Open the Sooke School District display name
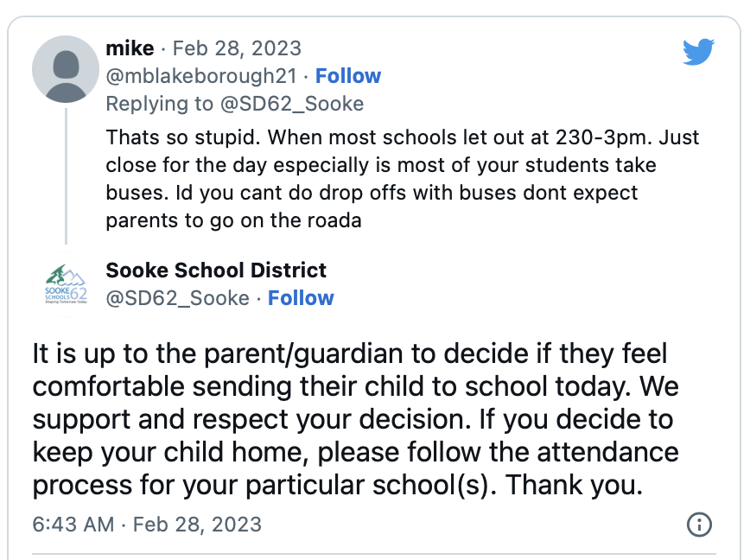Screen dimensions: 750x560 (x=216, y=270)
